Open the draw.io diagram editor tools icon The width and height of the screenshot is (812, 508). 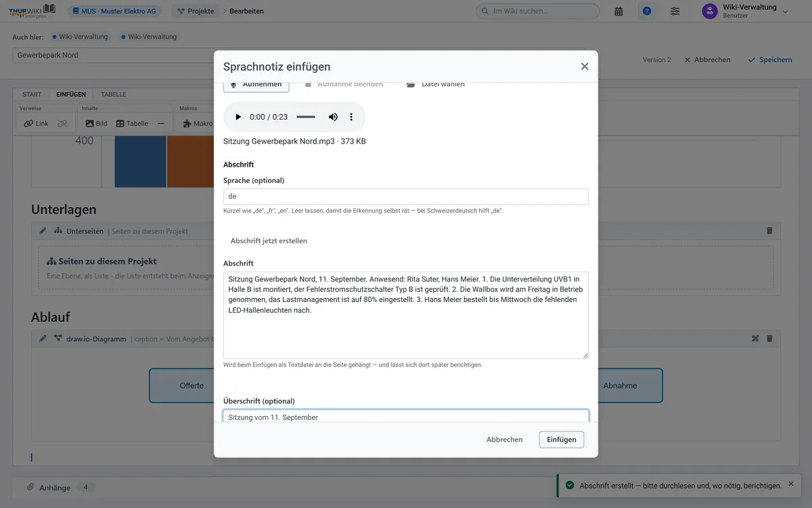[x=755, y=339]
